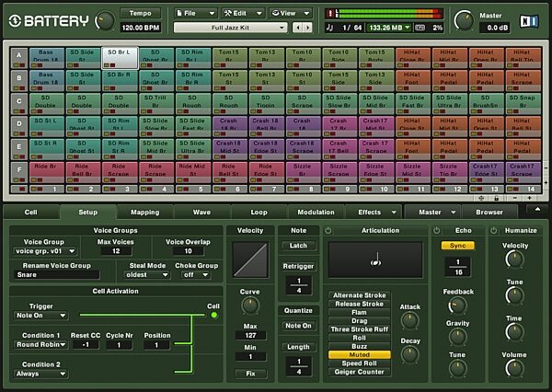This screenshot has height=392, width=552.
Task: Solo column 13 via its yellow icon
Action: (x=473, y=190)
